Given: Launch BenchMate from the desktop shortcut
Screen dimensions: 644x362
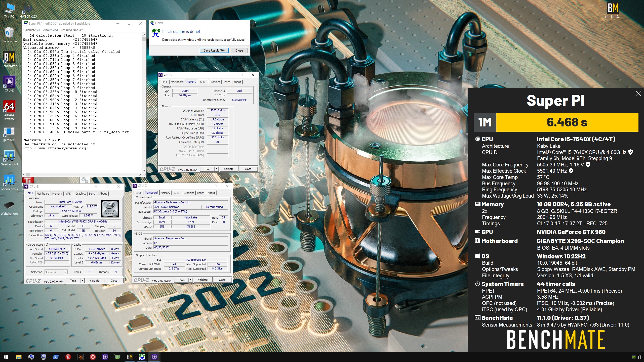Looking at the screenshot, I should 9,60.
